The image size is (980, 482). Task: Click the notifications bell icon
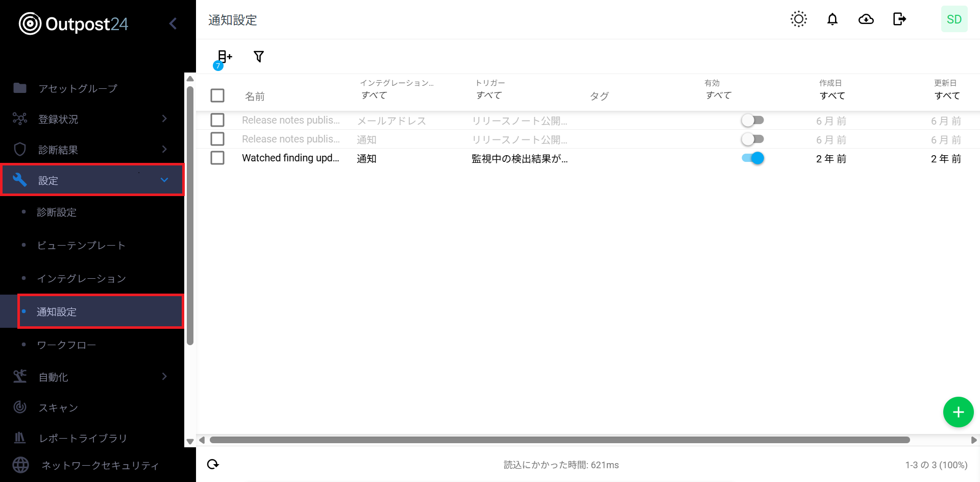point(832,19)
